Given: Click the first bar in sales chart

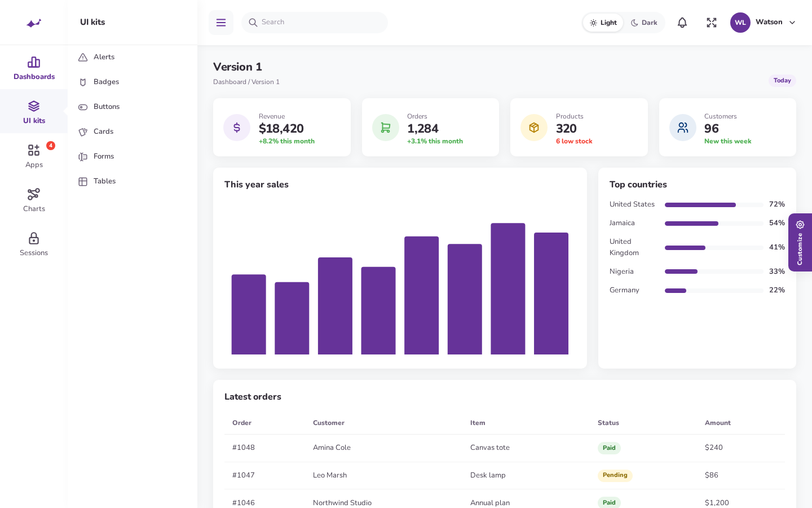Looking at the screenshot, I should (249, 314).
